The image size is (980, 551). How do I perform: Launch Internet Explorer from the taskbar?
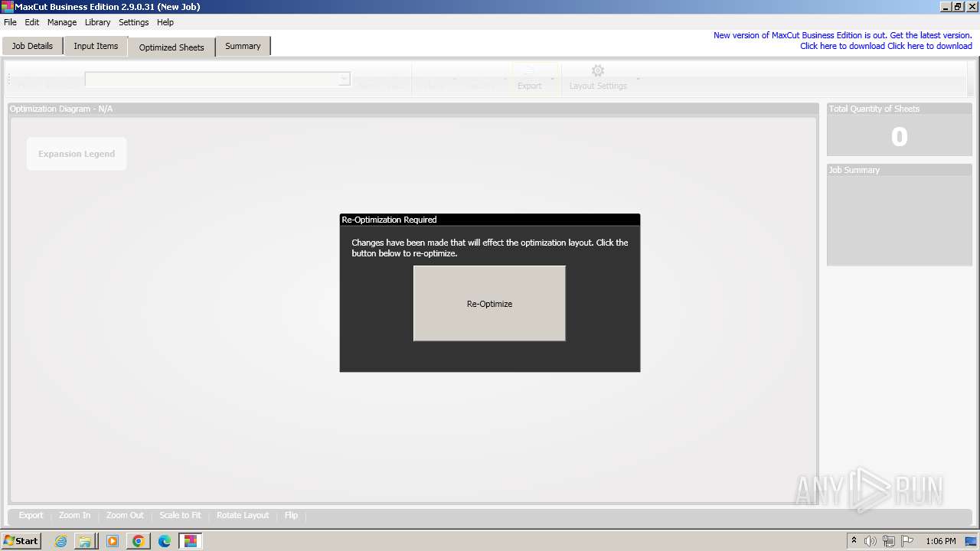[61, 541]
